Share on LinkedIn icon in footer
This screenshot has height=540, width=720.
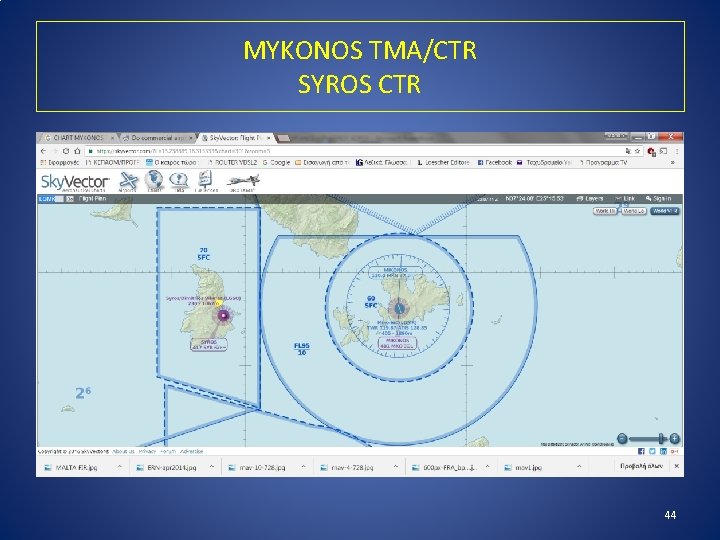(x=664, y=451)
